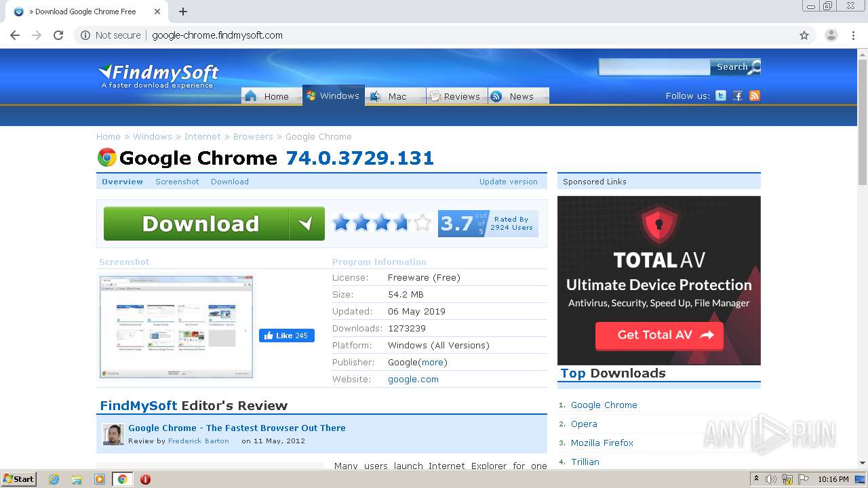The image size is (868, 488).
Task: Click the Action Center flag tray icon
Action: click(804, 479)
